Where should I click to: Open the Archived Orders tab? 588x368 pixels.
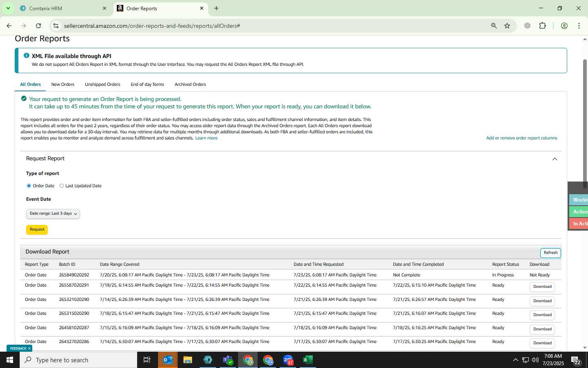coord(190,84)
